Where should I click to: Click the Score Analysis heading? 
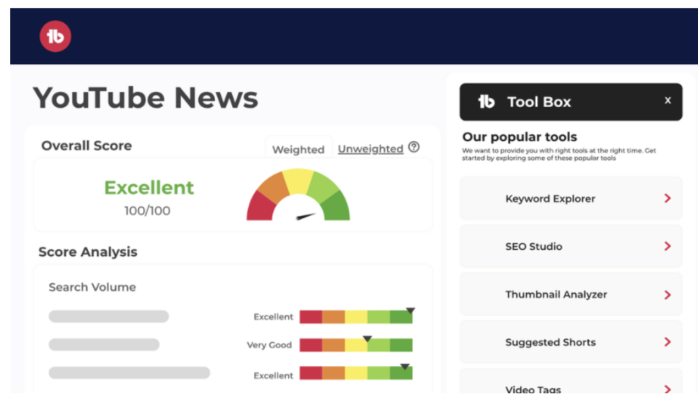88,252
